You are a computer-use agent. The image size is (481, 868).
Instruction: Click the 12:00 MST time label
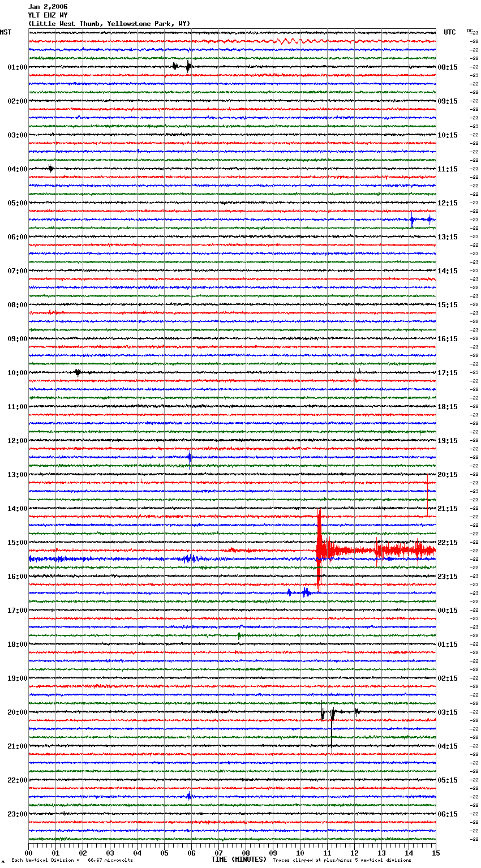17,441
